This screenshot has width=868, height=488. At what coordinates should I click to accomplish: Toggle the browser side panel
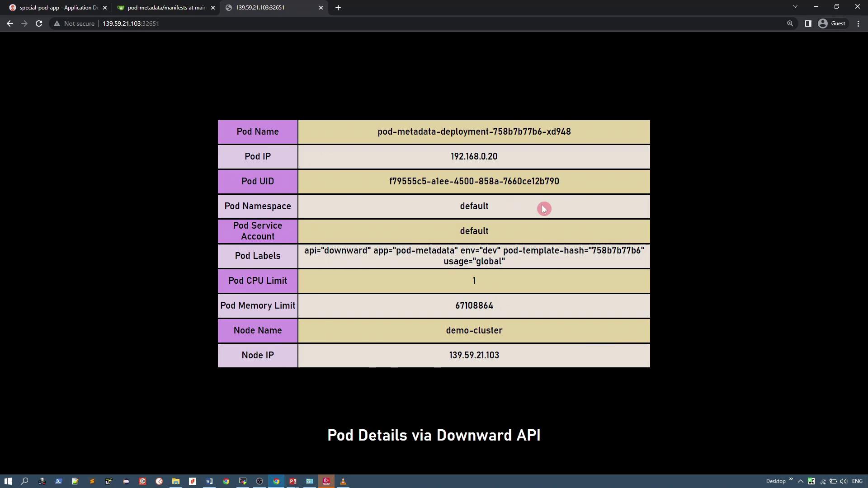808,23
